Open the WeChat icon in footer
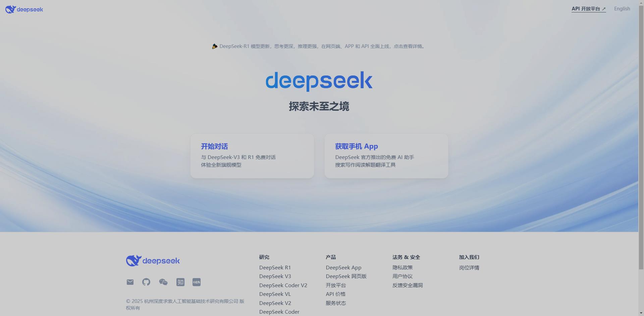Viewport: 644px width, 316px height. click(x=163, y=282)
